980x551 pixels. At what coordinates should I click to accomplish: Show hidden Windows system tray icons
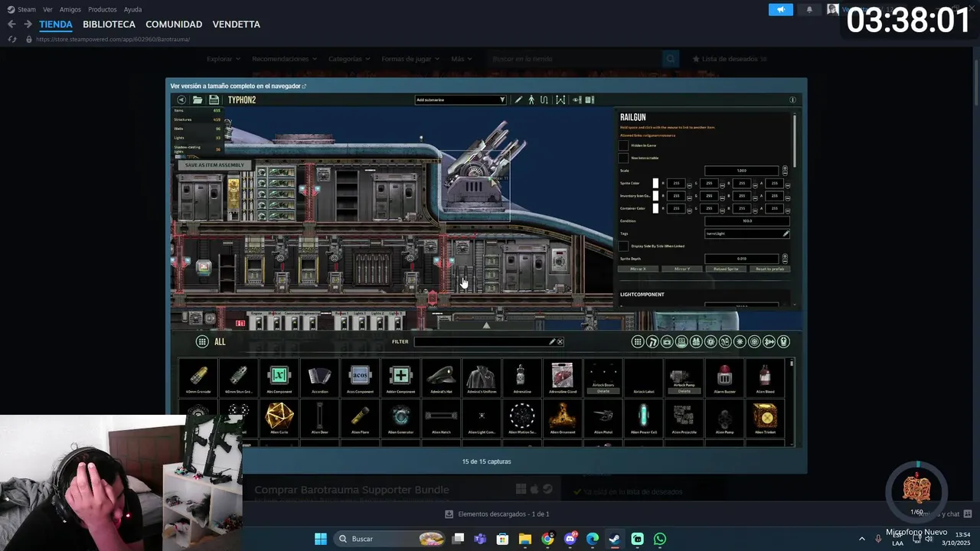(x=861, y=539)
